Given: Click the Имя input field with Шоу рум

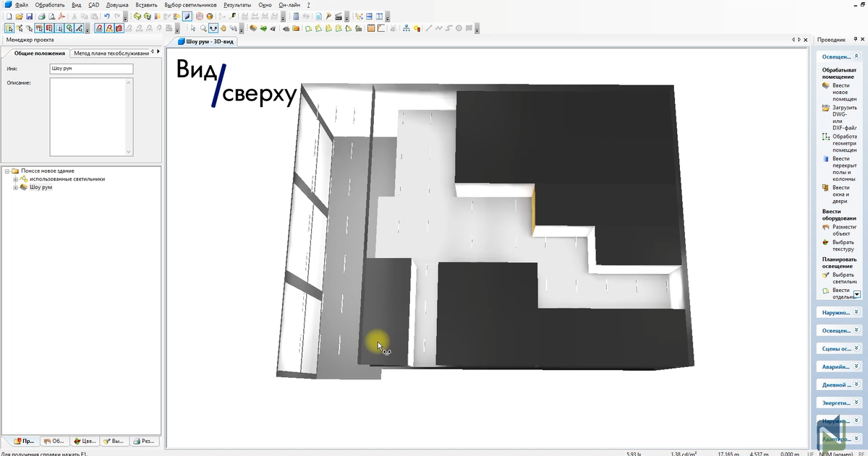Looking at the screenshot, I should click(x=91, y=69).
